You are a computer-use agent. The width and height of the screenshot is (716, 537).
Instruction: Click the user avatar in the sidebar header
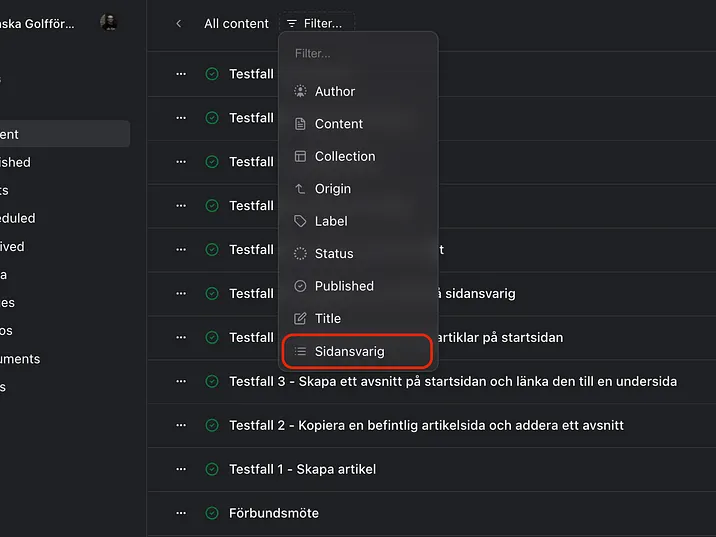pos(109,22)
